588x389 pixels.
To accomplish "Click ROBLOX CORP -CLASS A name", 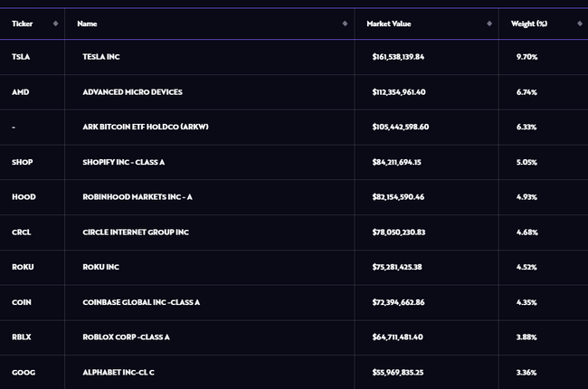I will (126, 337).
